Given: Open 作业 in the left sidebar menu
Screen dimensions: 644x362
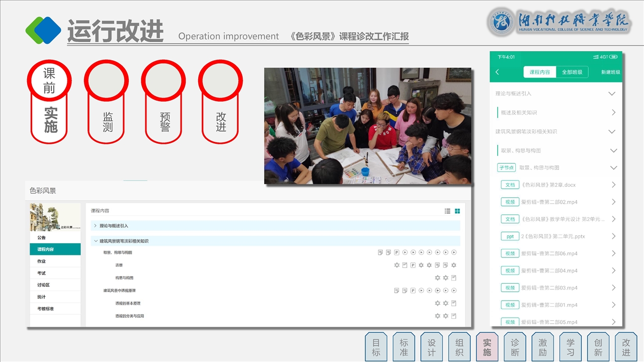Looking at the screenshot, I should click(42, 261).
